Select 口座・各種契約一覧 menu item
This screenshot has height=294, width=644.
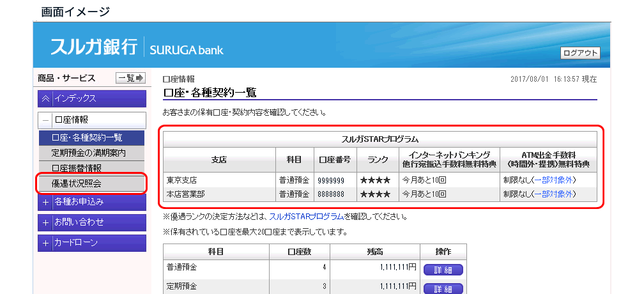pyautogui.click(x=92, y=137)
